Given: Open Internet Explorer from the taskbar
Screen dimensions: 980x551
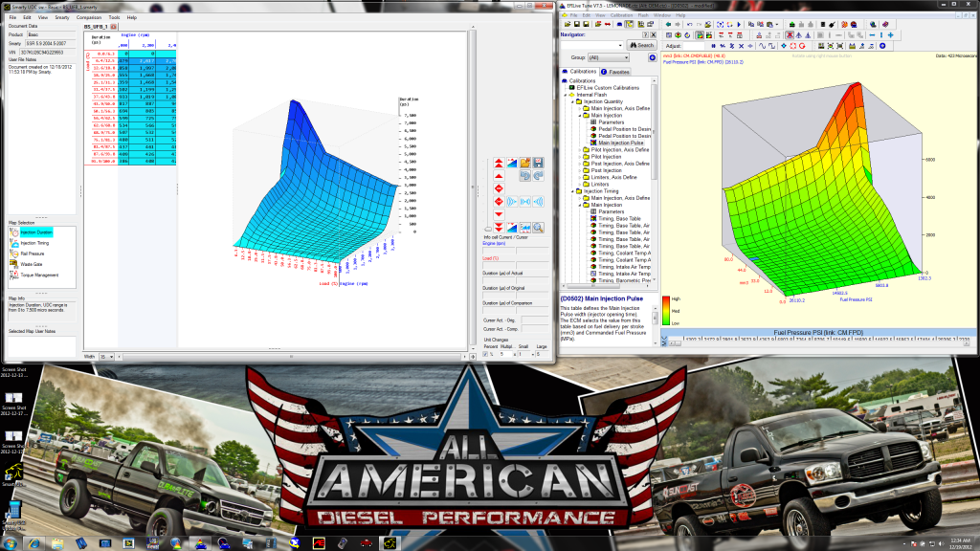Looking at the screenshot, I should coord(33,543).
